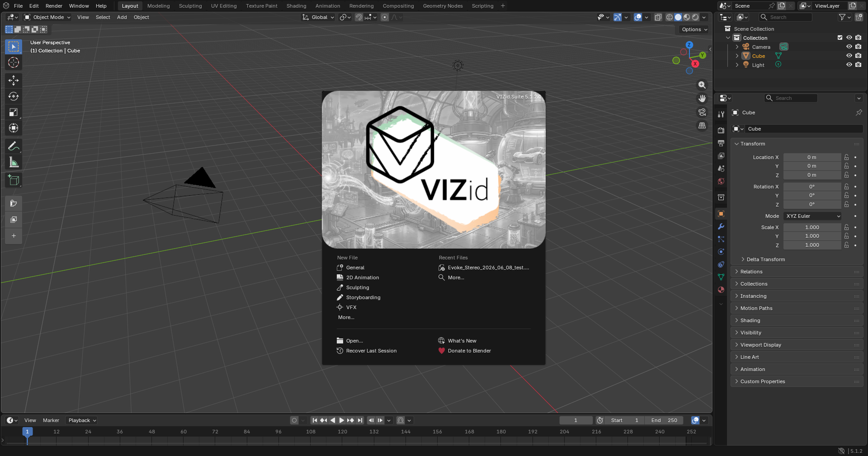Open the Output properties tab
868x456 pixels.
click(721, 143)
